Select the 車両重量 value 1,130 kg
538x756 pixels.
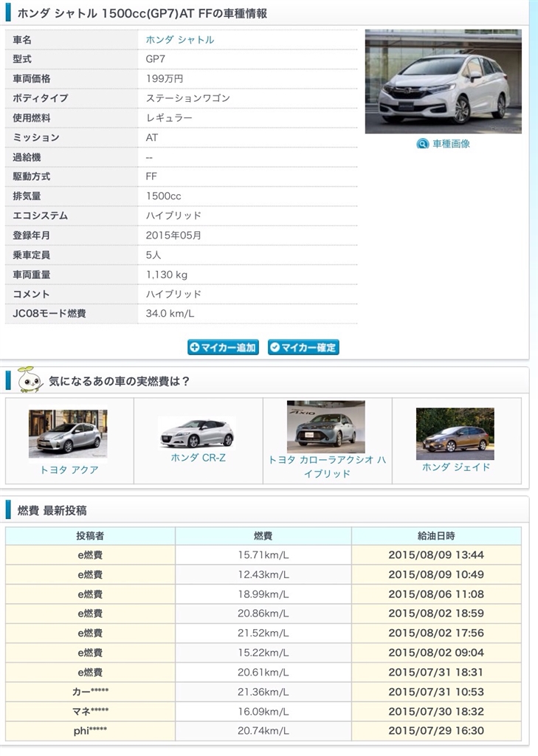click(x=167, y=275)
